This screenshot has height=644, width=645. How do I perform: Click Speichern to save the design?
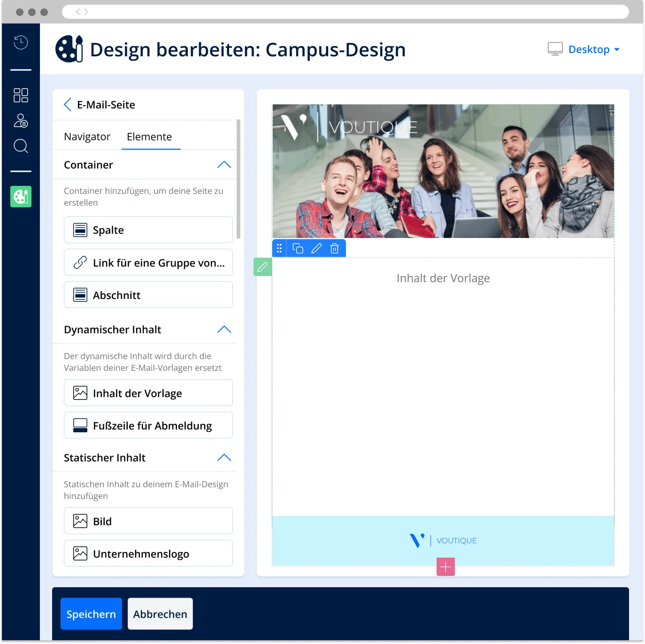(x=91, y=613)
